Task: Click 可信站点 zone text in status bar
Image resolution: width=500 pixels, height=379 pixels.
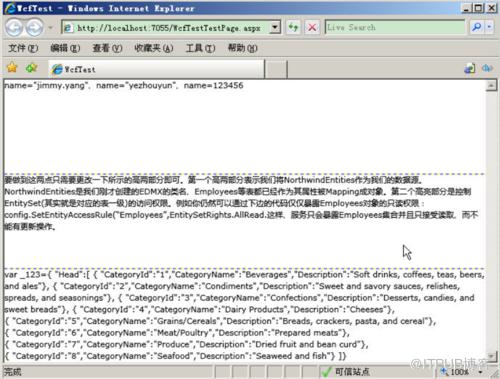Action: tap(352, 372)
